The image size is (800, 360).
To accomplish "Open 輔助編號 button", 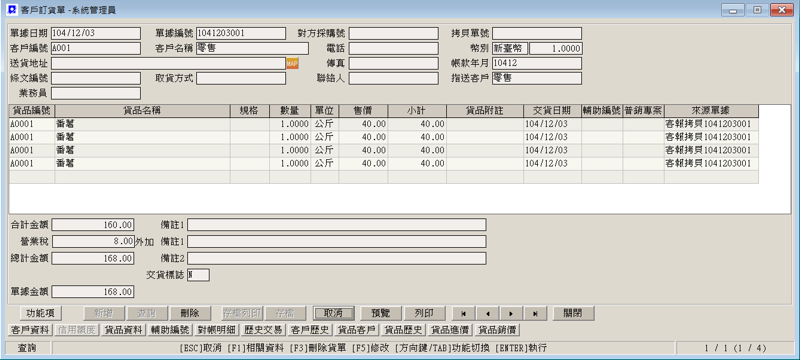I will point(170,330).
